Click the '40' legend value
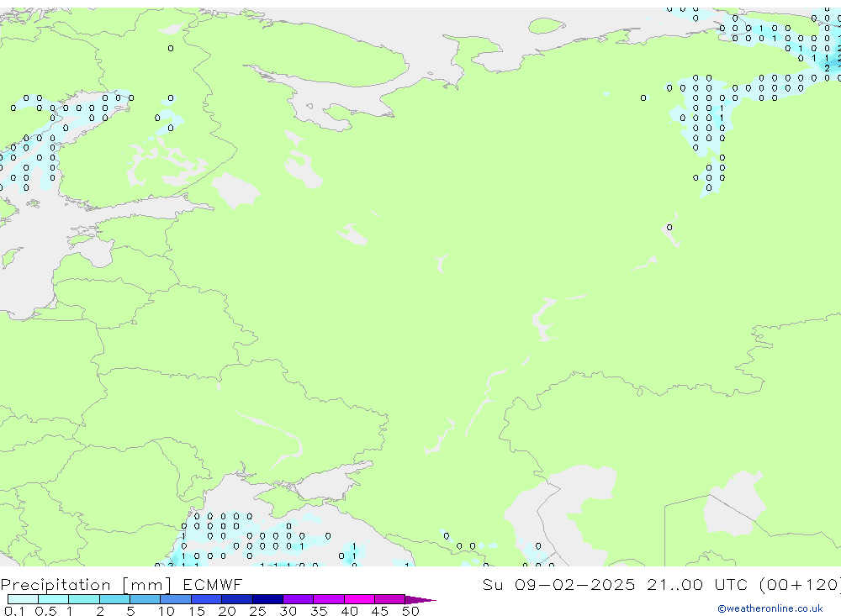The width and height of the screenshot is (841, 616). click(349, 611)
